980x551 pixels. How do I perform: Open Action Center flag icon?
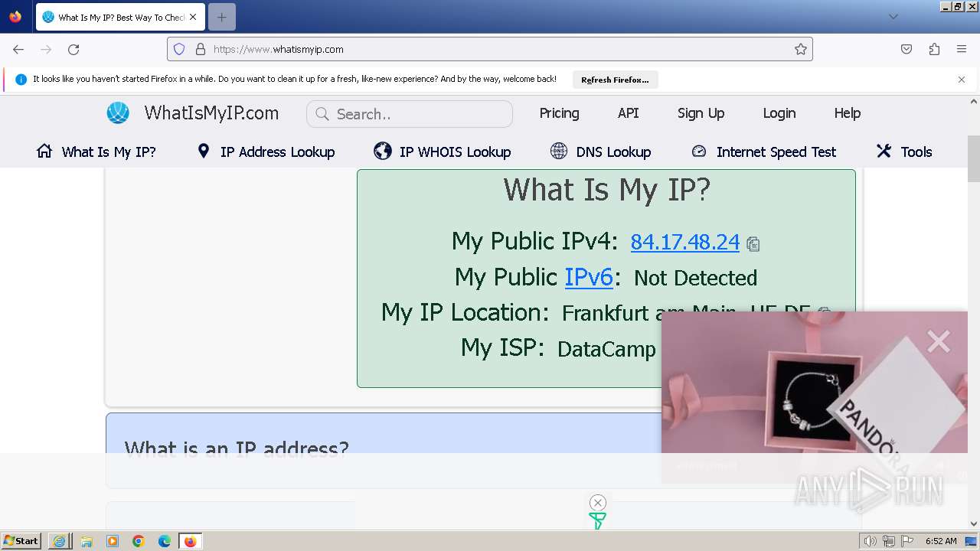pyautogui.click(x=907, y=541)
